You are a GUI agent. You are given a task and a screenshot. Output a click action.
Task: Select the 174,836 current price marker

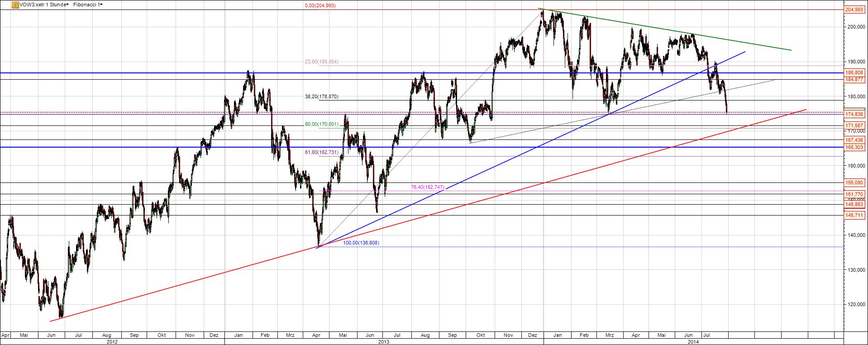(855, 115)
